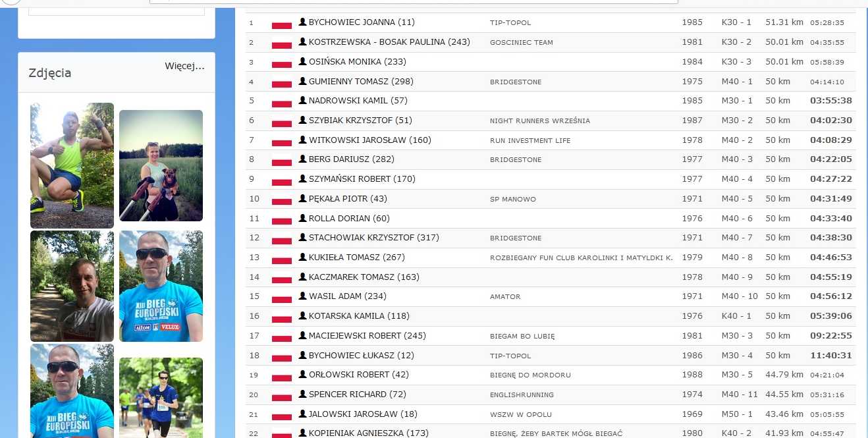This screenshot has height=438, width=868.
Task: Open runner BYCHOWIEC ŁUKASZ (12)
Action: 361,355
